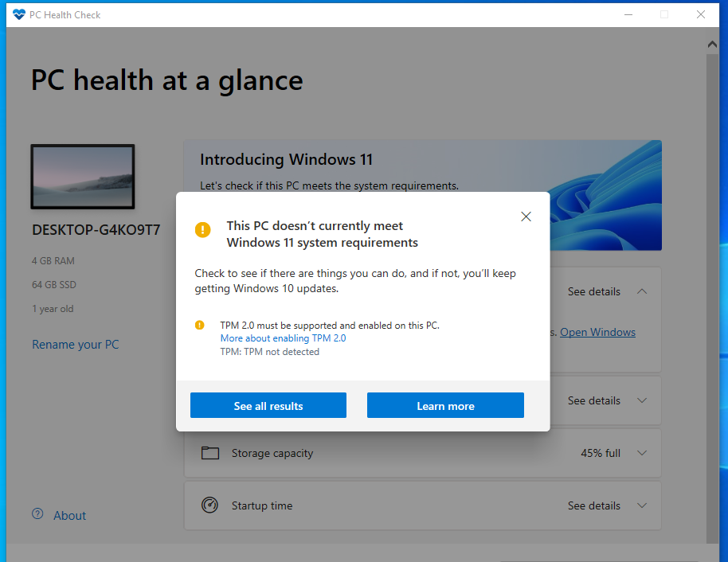Click the DESKTOP-G4KO9T7 computer name
Image resolution: width=728 pixels, height=562 pixels.
point(96,230)
